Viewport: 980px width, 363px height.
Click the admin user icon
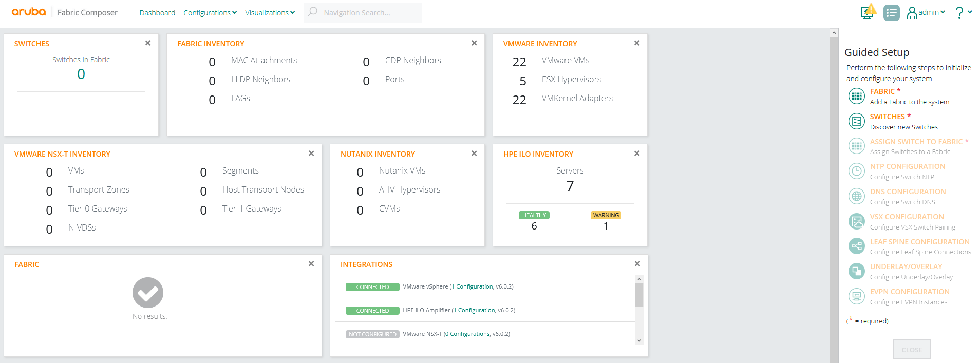coord(912,13)
